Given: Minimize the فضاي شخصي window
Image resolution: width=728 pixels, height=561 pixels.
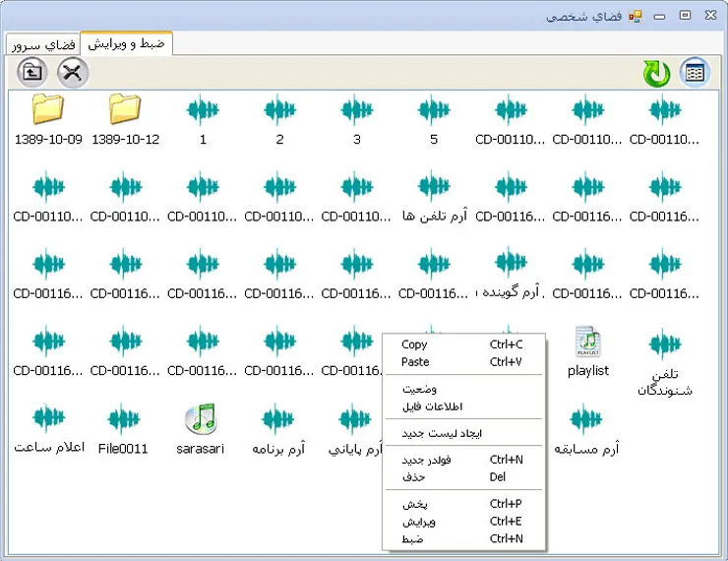Looking at the screenshot, I should coord(660,17).
